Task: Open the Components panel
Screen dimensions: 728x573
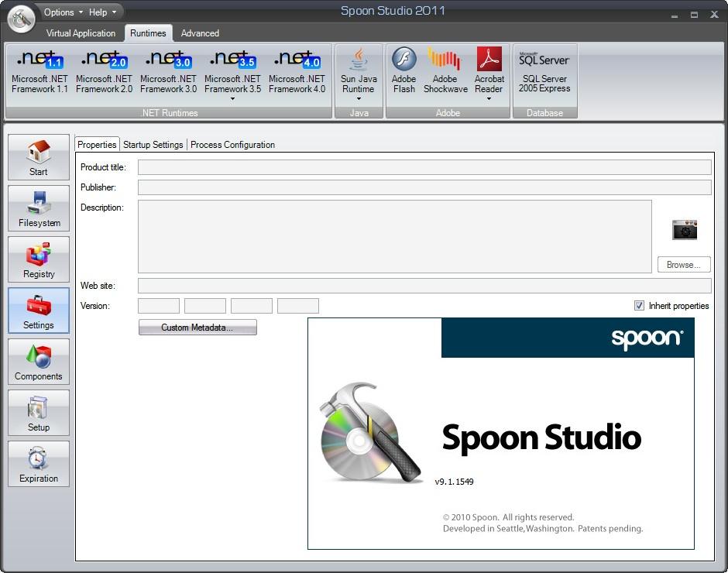Action: pyautogui.click(x=39, y=362)
